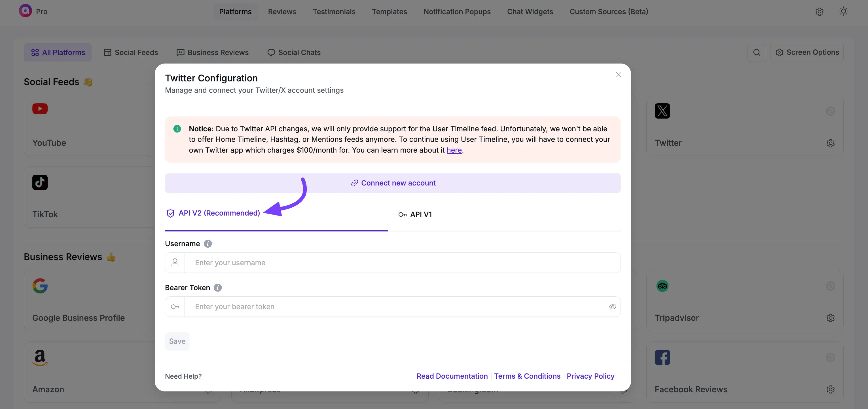Open the Testimonials navigation item
The image size is (868, 409).
coord(334,11)
